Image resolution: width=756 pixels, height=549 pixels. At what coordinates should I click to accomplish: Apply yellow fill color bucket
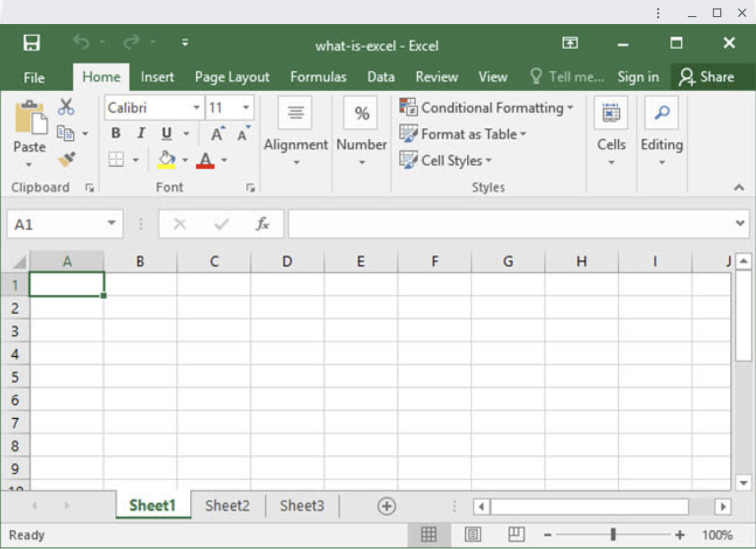pyautogui.click(x=166, y=160)
